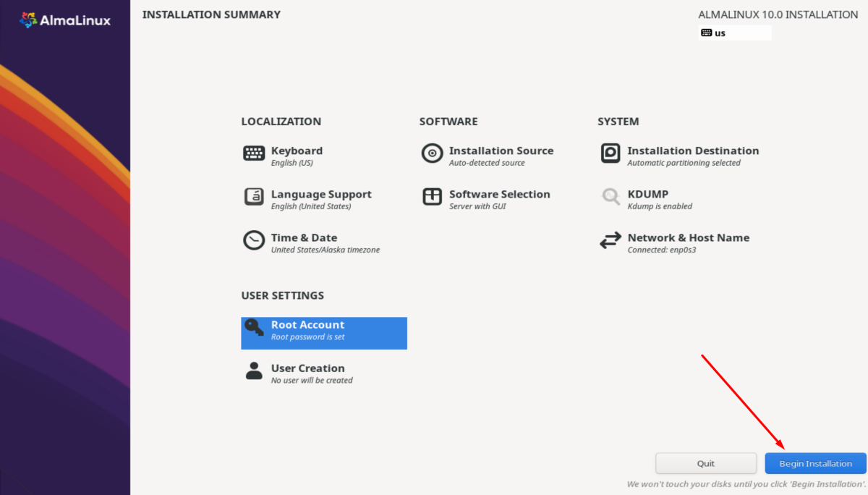Click the AlmaLinux logo in sidebar

point(65,20)
